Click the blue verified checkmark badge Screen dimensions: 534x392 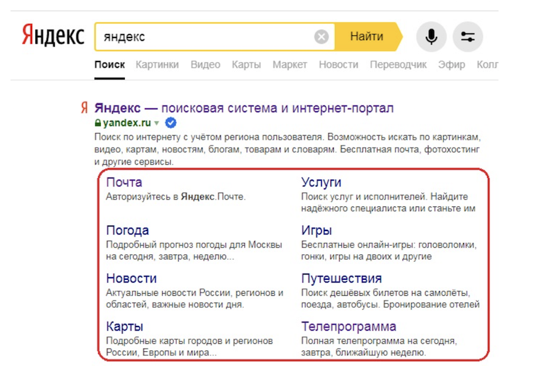tap(171, 123)
